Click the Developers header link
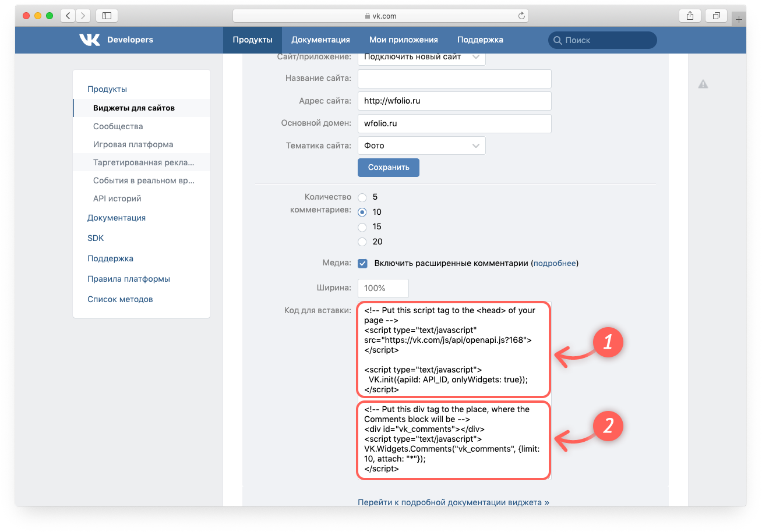This screenshot has height=532, width=762. click(x=130, y=40)
